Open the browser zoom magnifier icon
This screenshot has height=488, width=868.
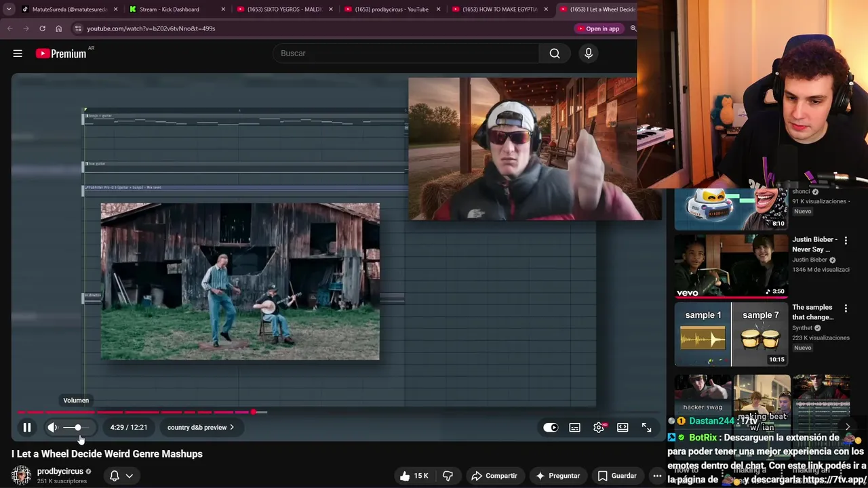(x=633, y=28)
